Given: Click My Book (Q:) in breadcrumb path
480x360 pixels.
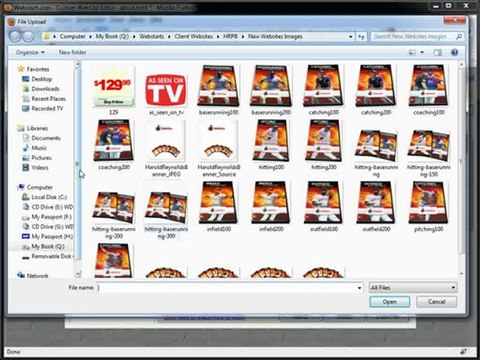Looking at the screenshot, I should pyautogui.click(x=112, y=36).
